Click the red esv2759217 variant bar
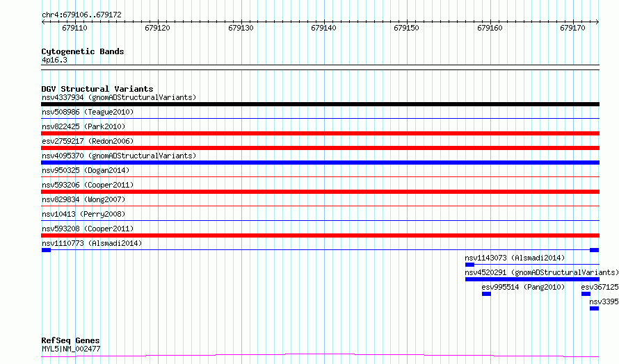The image size is (619, 364). click(x=320, y=148)
